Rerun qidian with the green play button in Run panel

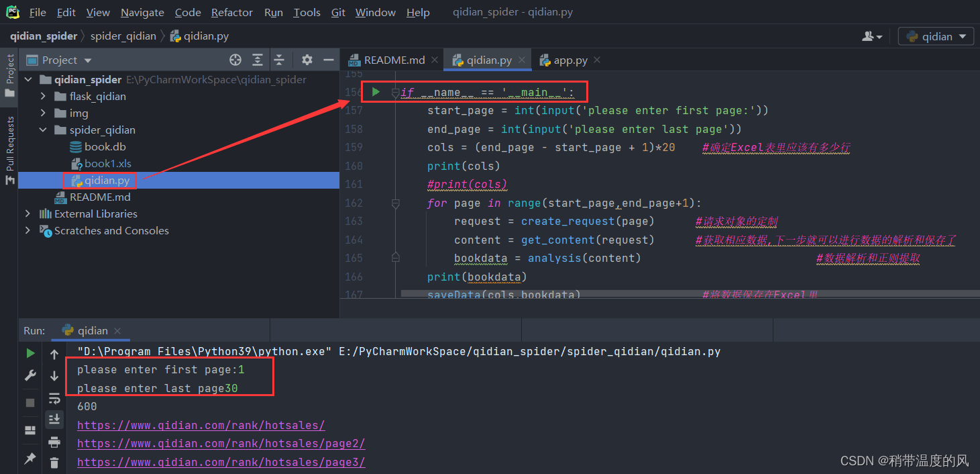click(x=30, y=353)
